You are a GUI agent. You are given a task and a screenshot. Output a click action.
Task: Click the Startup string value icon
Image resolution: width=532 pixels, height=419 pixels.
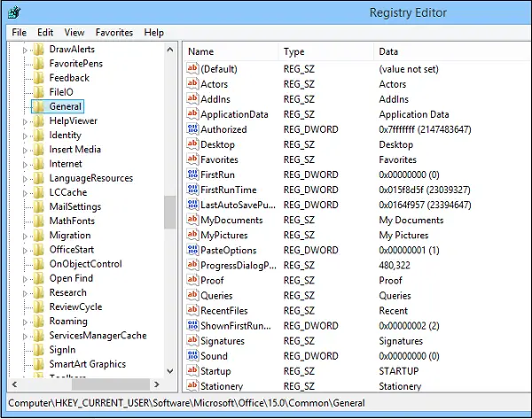[192, 370]
